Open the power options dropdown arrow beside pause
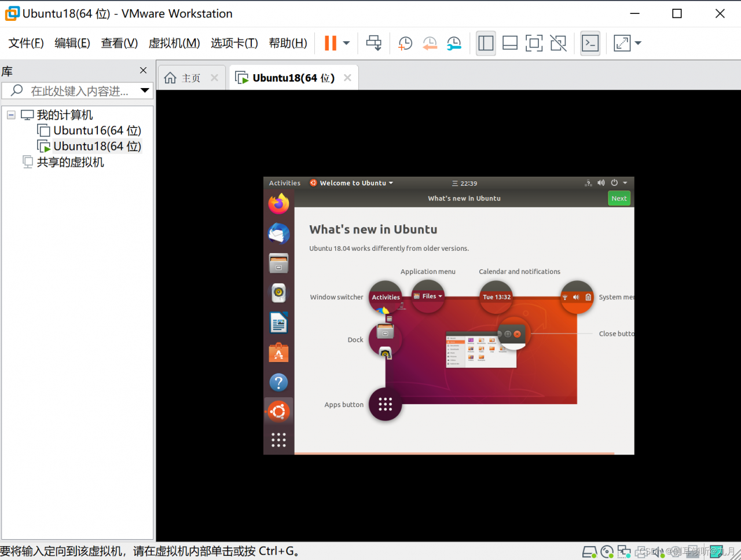The width and height of the screenshot is (741, 560). coord(346,43)
